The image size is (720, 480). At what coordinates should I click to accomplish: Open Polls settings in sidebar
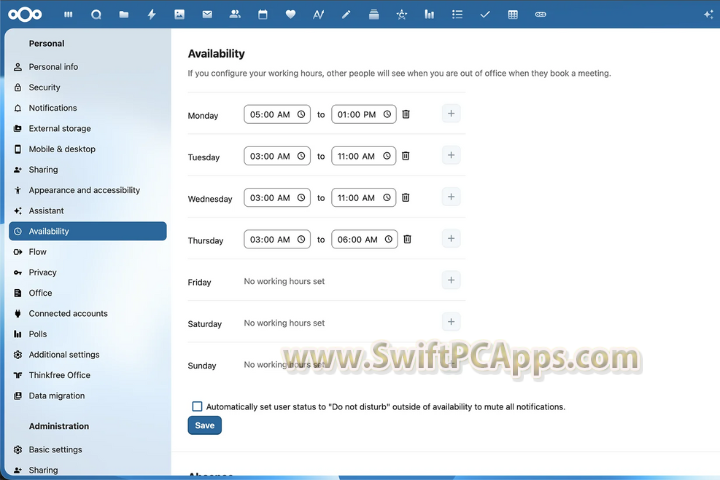[88, 334]
